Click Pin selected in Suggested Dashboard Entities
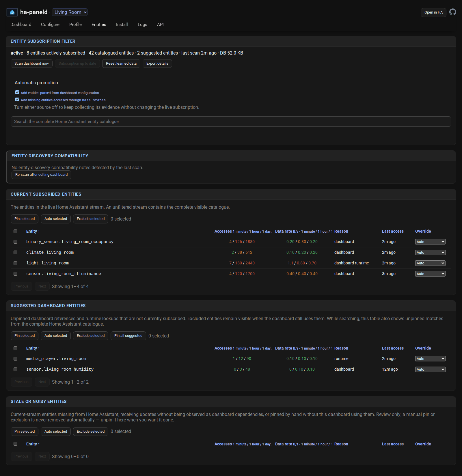 (x=25, y=336)
